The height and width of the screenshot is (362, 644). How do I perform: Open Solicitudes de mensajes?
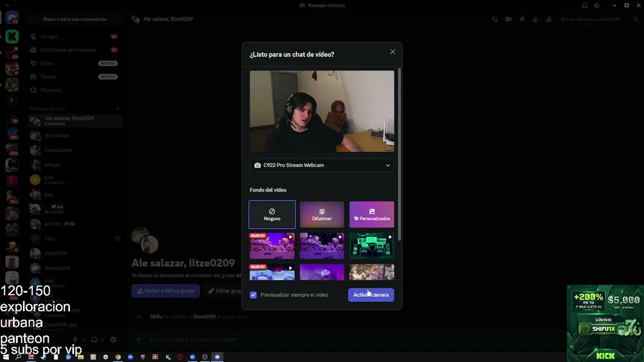[75, 50]
